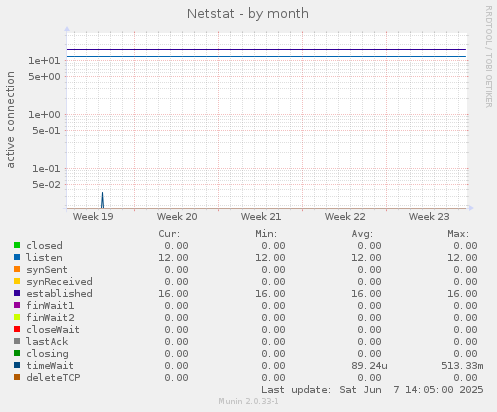Image resolution: width=497 pixels, height=412 pixels.
Task: Click the brown deleteTCP legend swatch
Action: (x=17, y=377)
